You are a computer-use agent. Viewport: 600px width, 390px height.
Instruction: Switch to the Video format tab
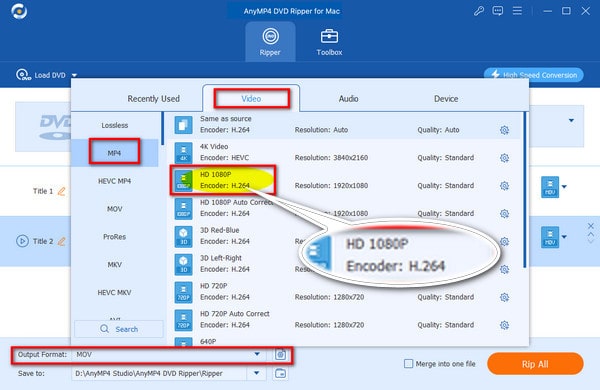[x=251, y=99]
